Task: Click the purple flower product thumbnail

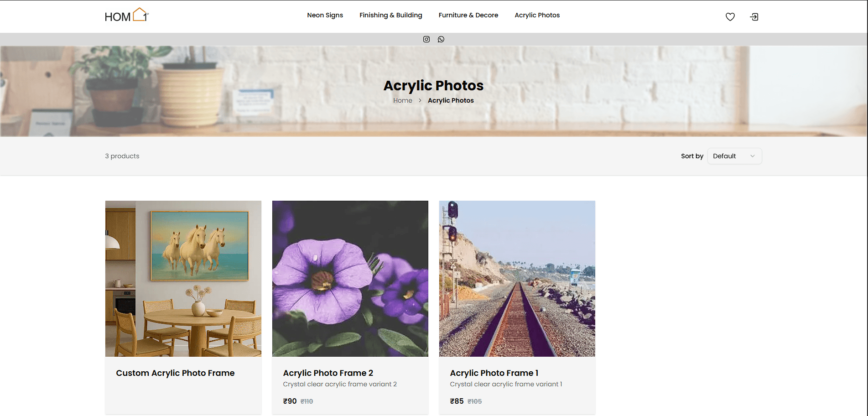Action: (x=350, y=278)
